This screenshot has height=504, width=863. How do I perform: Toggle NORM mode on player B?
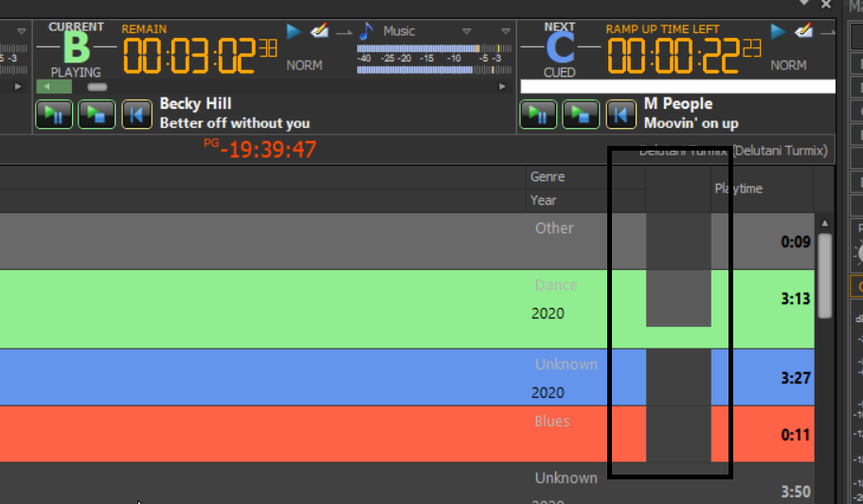click(304, 65)
